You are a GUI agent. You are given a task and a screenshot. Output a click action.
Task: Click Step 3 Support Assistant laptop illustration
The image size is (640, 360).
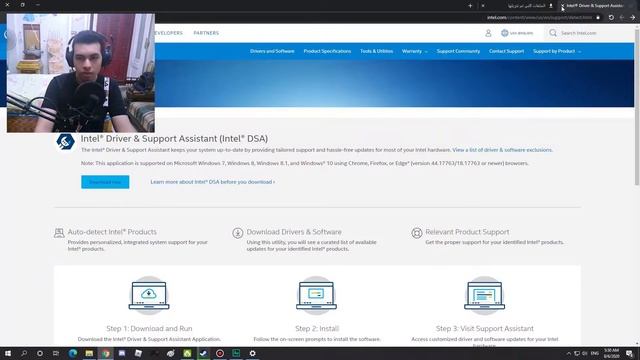click(484, 295)
